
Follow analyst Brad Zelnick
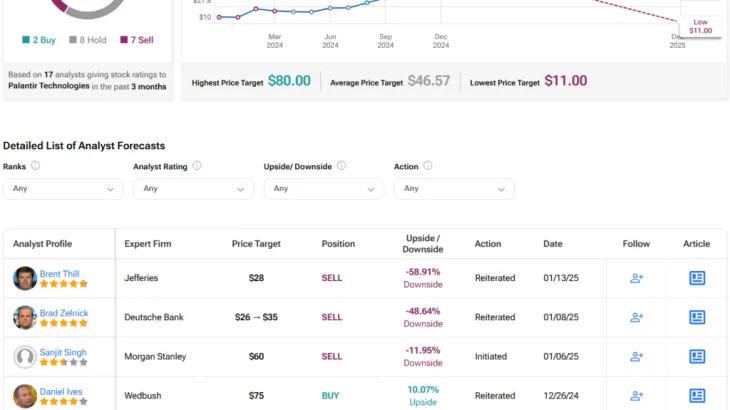point(636,317)
